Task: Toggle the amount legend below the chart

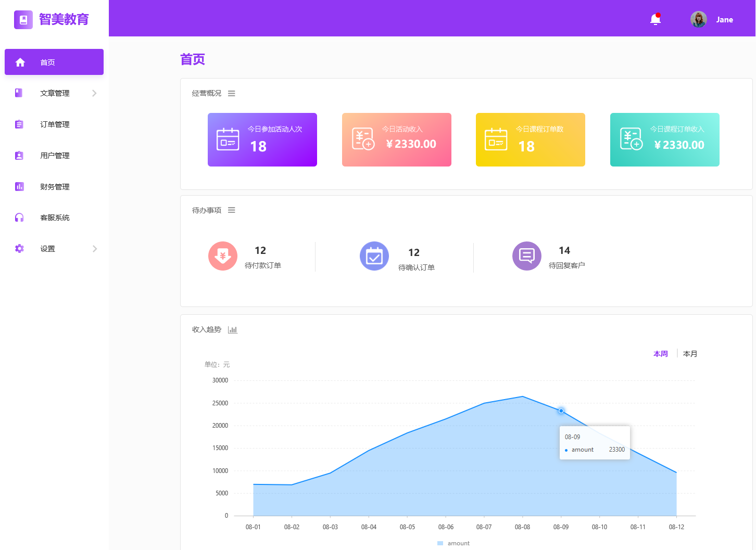Action: click(x=453, y=543)
